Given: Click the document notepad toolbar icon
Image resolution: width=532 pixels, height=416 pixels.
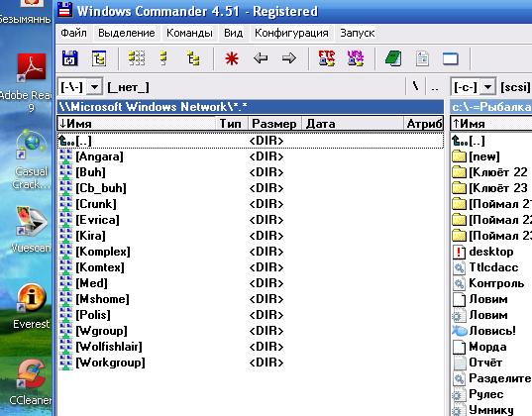Looking at the screenshot, I should click(x=422, y=58).
